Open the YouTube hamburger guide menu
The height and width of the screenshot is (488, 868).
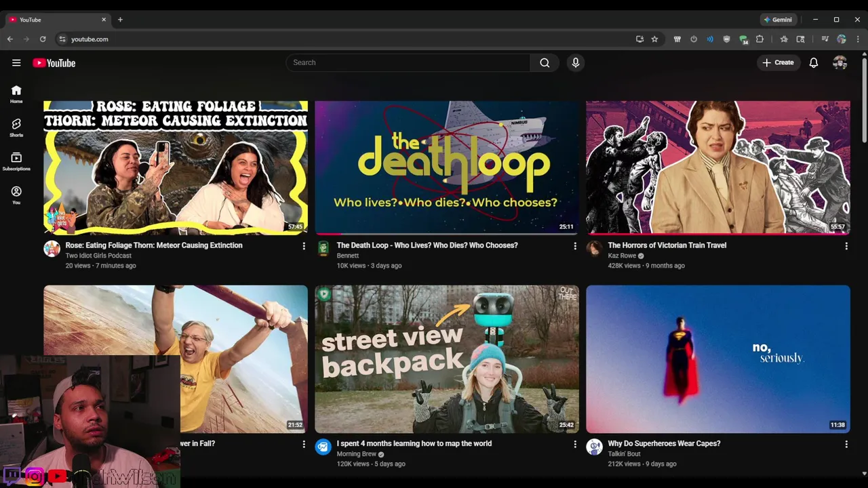pyautogui.click(x=16, y=63)
